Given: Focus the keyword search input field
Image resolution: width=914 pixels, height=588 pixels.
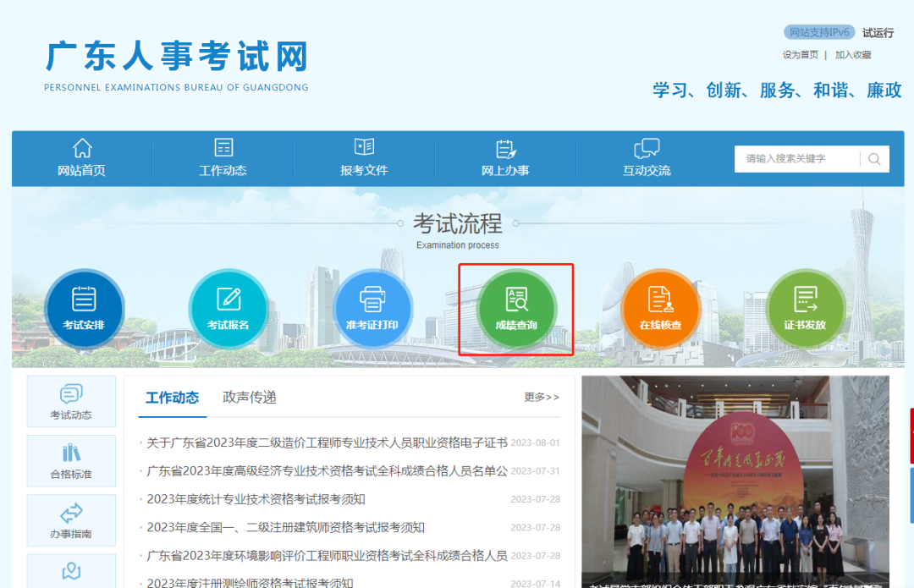Looking at the screenshot, I should click(x=796, y=159).
